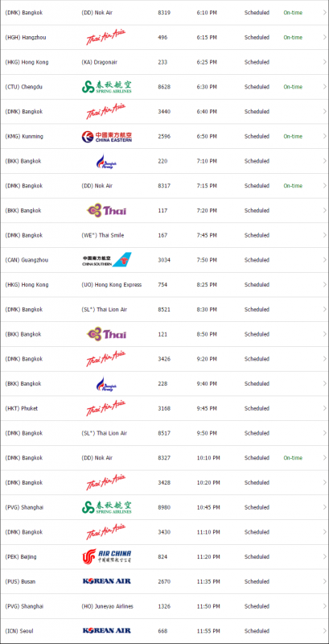Expand Juneyao Airlines flight 1326 chevron
The height and width of the screenshot is (644, 329).
[324, 606]
